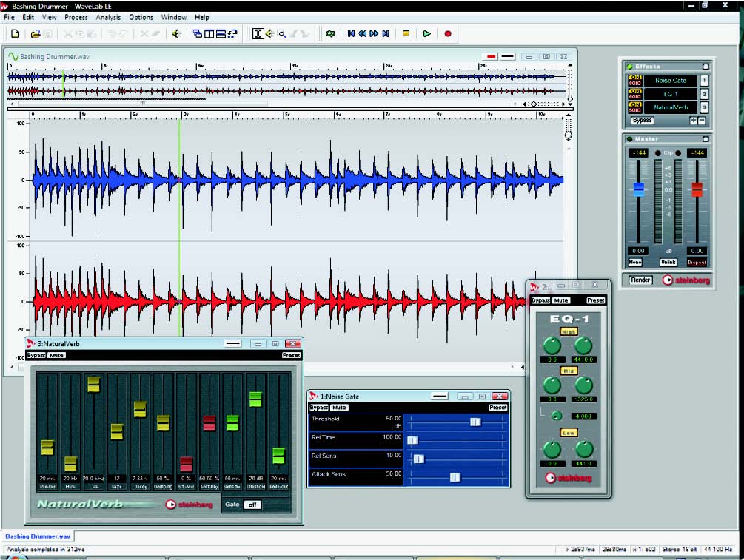Click the speaker playback tool icon

(x=269, y=34)
